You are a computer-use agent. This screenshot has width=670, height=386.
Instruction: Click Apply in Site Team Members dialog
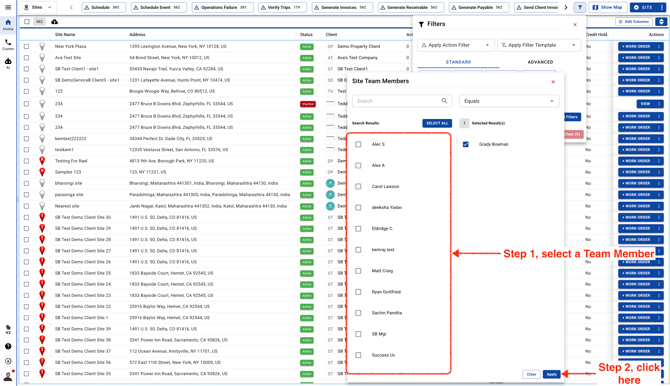pyautogui.click(x=552, y=374)
